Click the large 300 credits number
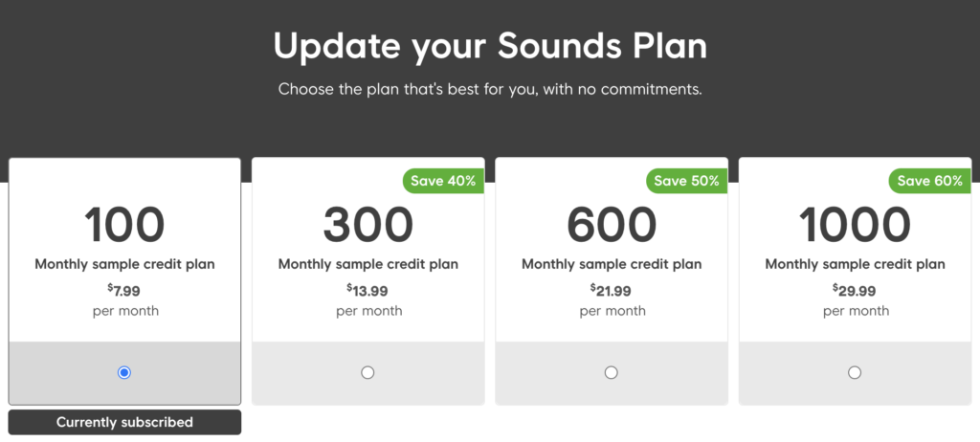The width and height of the screenshot is (980, 442). (367, 226)
